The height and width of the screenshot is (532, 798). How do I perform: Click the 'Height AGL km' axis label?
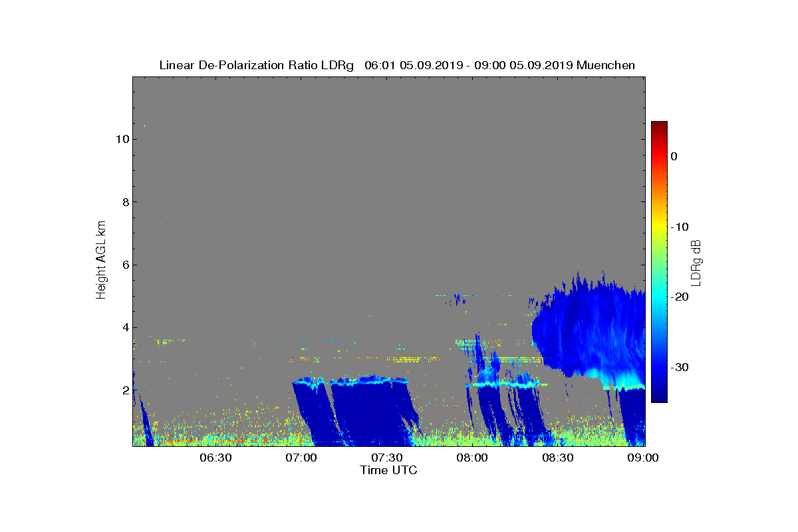[x=101, y=260]
